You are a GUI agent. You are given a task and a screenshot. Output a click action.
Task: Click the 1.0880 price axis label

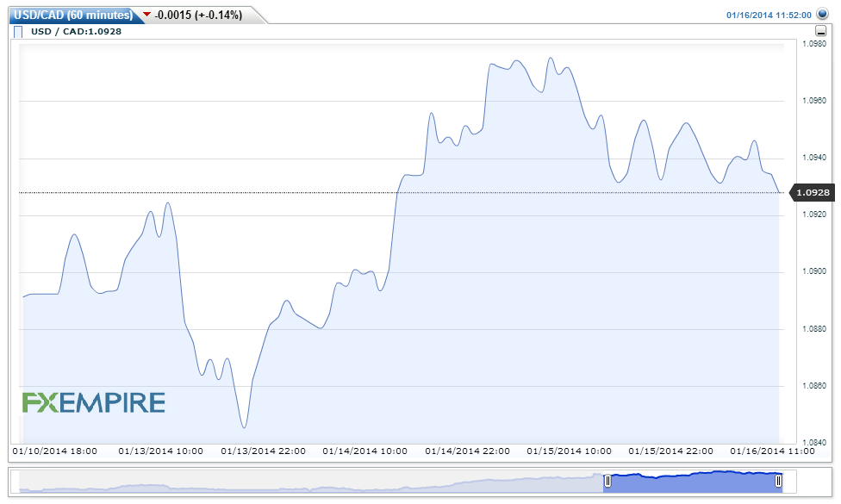coord(814,328)
